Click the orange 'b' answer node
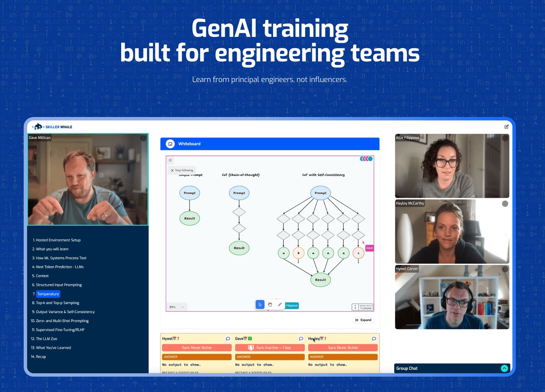 point(298,253)
